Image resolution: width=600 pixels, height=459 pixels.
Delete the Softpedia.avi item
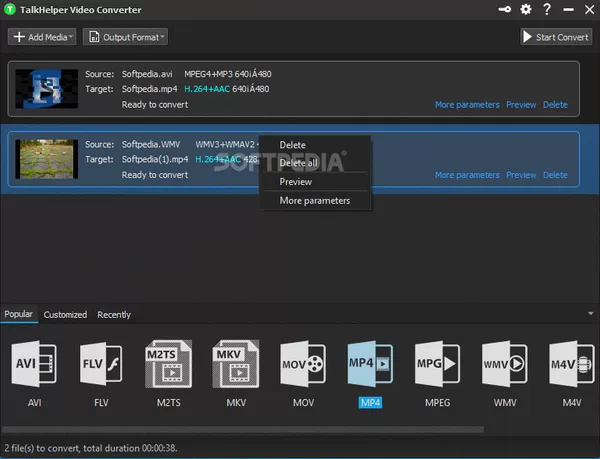pyautogui.click(x=555, y=105)
